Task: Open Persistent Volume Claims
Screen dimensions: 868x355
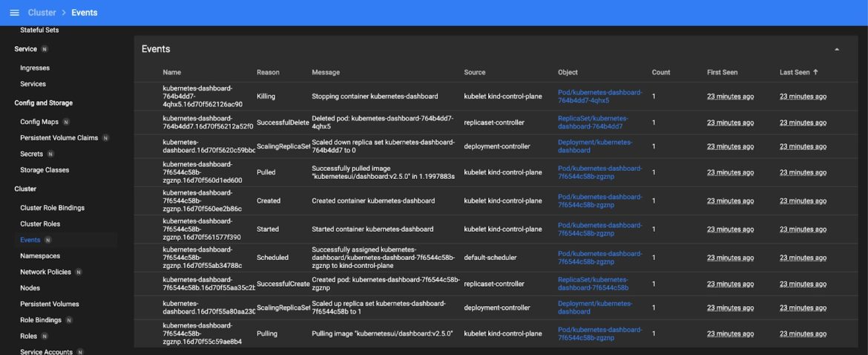Action: tap(59, 138)
